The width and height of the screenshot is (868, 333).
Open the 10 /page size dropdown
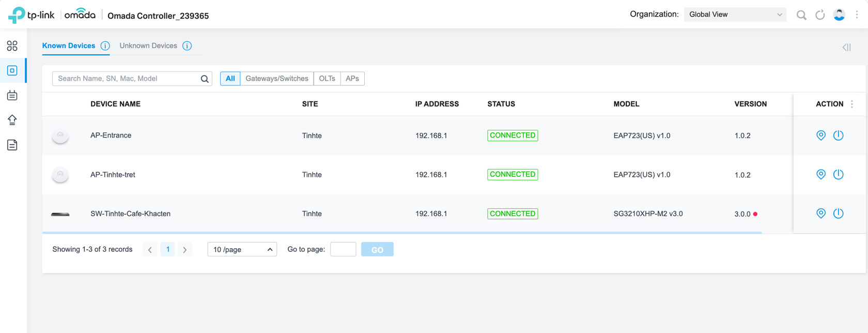tap(242, 249)
